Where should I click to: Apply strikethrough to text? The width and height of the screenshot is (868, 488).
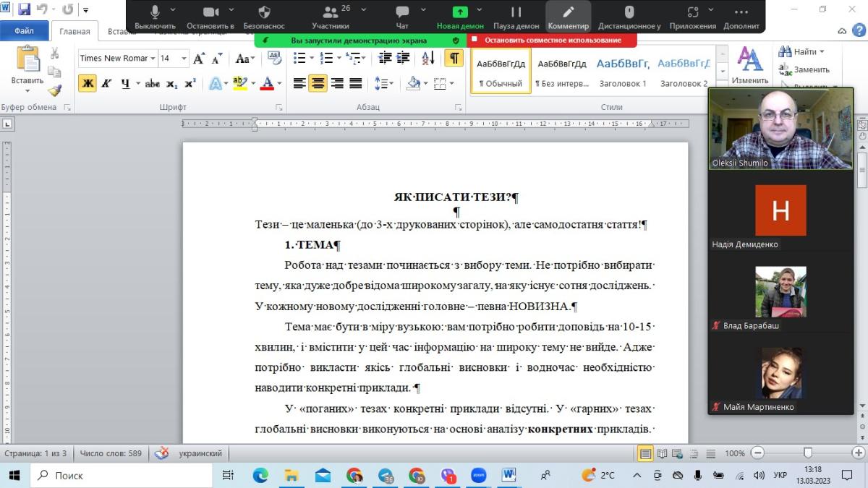(x=152, y=83)
